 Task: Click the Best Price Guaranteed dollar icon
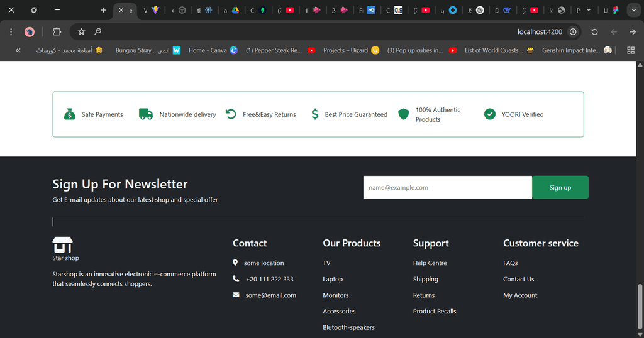[315, 114]
